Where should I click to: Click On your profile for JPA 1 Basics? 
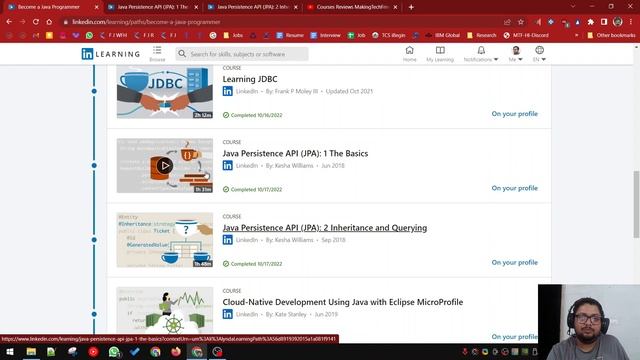coord(514,188)
